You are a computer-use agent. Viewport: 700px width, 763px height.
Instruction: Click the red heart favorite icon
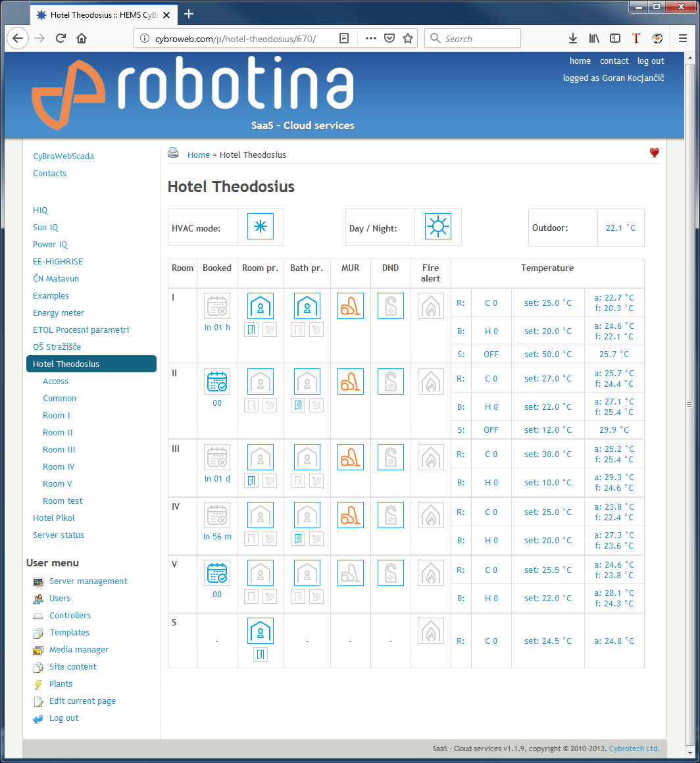[654, 153]
